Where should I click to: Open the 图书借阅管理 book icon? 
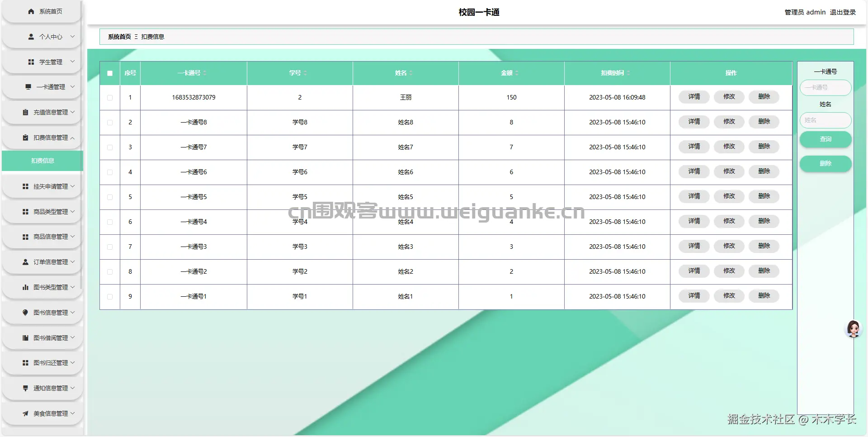pos(26,338)
